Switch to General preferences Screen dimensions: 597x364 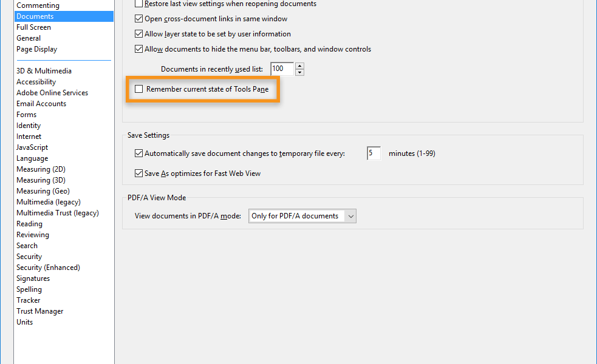coord(28,38)
